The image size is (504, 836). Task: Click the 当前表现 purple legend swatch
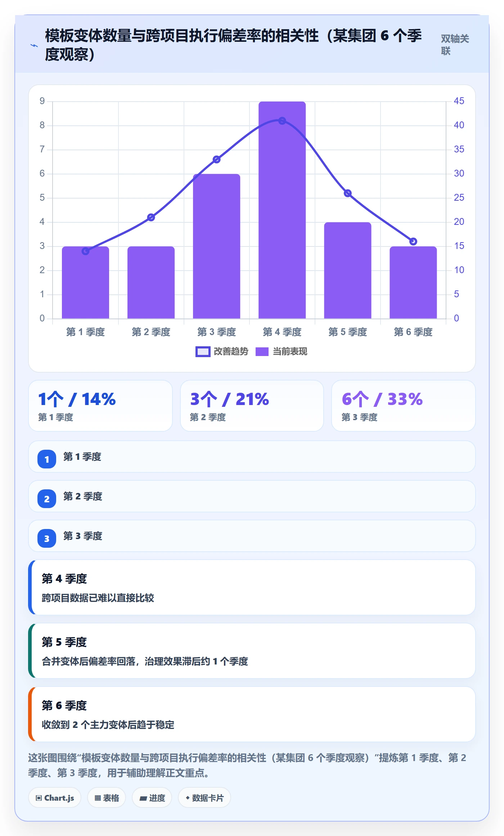(262, 352)
